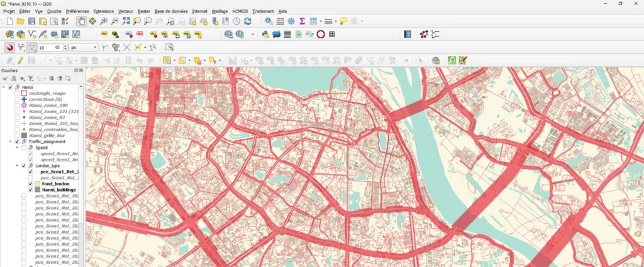Enable the rectangle_rouge layer checkbox
This screenshot has width=644, height=267.
pyautogui.click(x=17, y=94)
